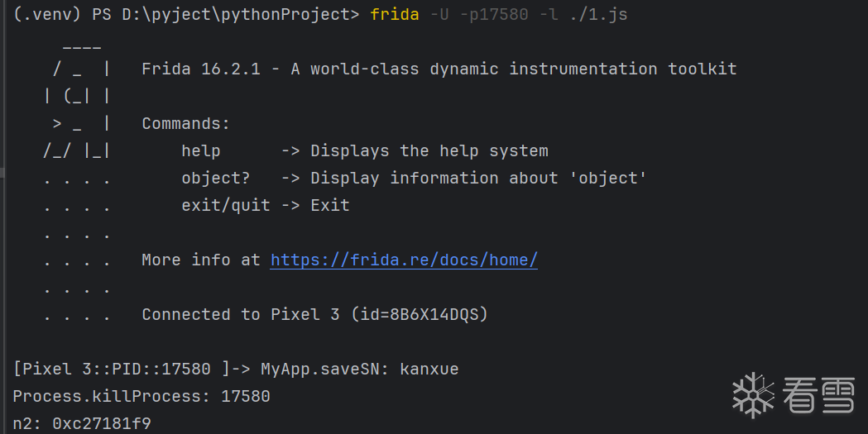Click the (.venv) PowerShell prompt path
The width and height of the screenshot is (868, 434).
point(186,15)
